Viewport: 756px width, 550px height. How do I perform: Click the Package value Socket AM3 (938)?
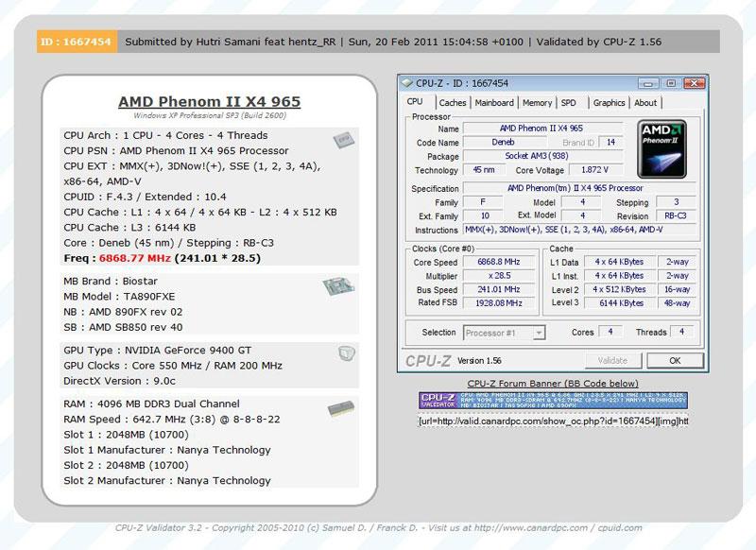tap(542, 156)
